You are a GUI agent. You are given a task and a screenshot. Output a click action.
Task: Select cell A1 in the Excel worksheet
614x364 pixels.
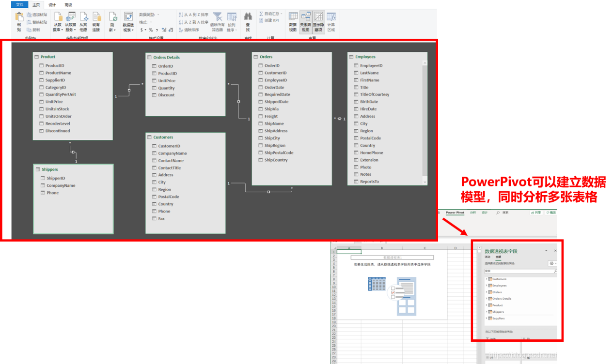pos(349,252)
